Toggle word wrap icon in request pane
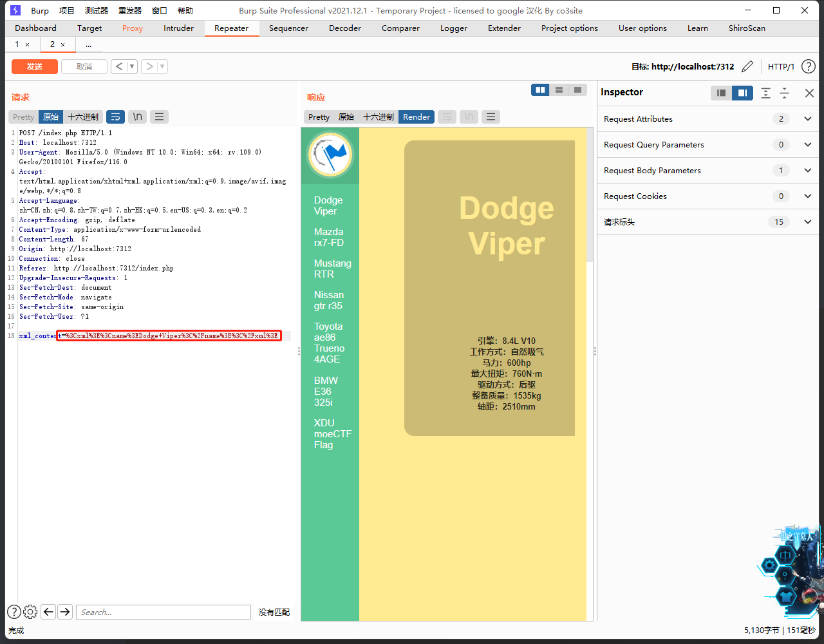Image resolution: width=824 pixels, height=644 pixels. [x=116, y=117]
